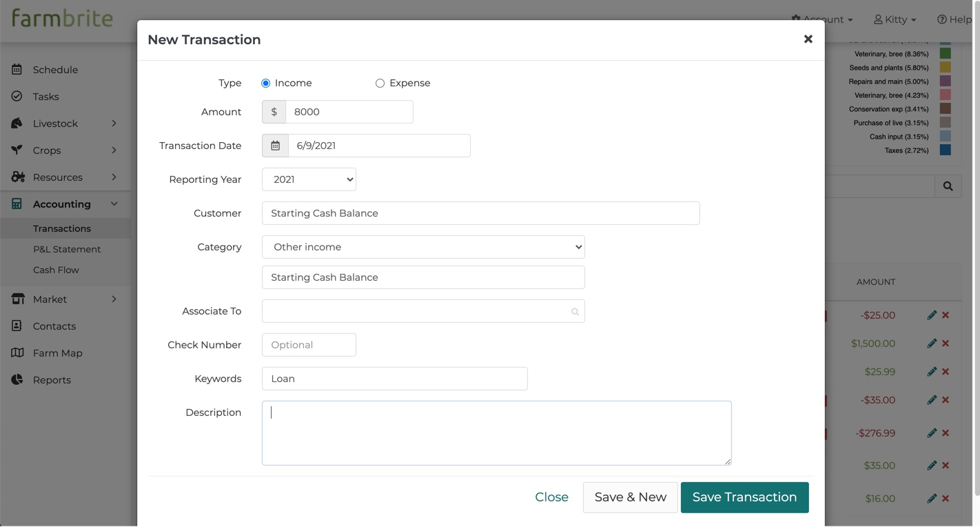Click the subcategory field under Category
The image size is (980, 527).
tap(423, 277)
